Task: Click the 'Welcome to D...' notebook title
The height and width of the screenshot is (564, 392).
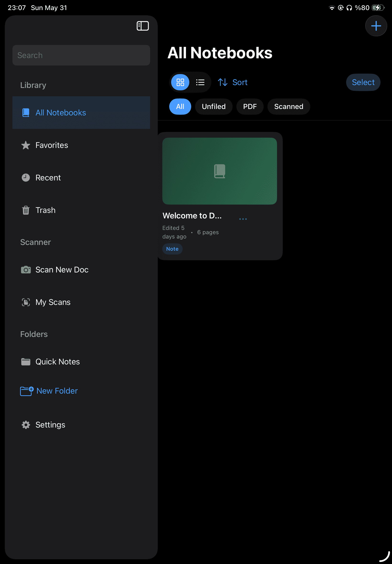Action: [x=192, y=216]
